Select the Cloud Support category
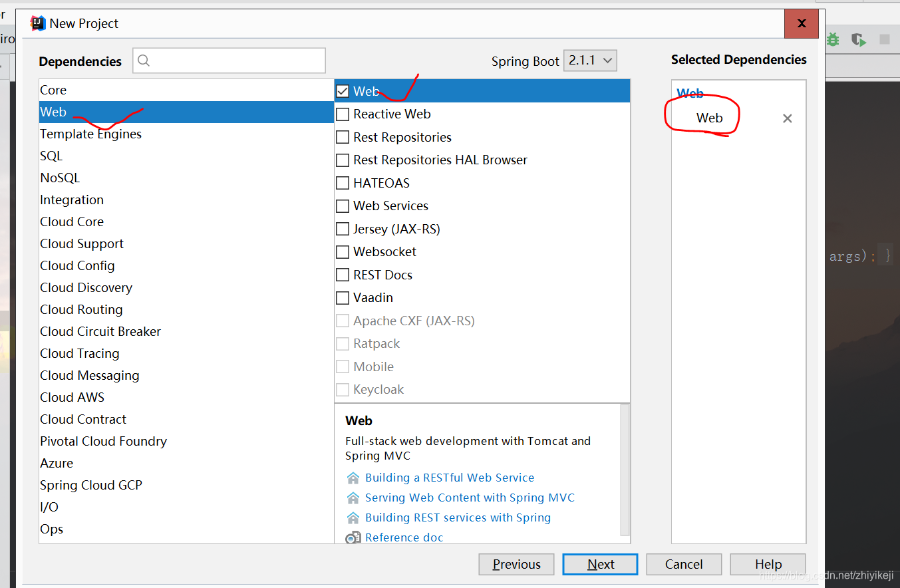This screenshot has height=588, width=900. coord(186,243)
